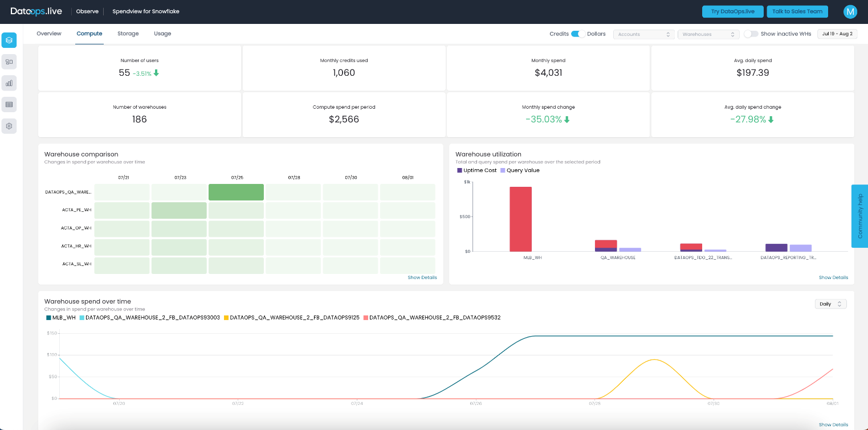Open the bar chart icon in sidebar
This screenshot has height=430, width=868.
9,83
